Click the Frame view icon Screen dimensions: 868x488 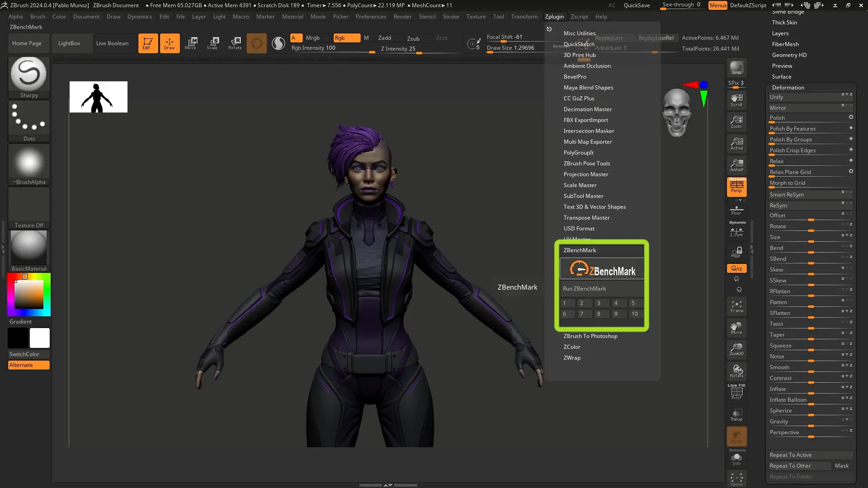(x=736, y=306)
